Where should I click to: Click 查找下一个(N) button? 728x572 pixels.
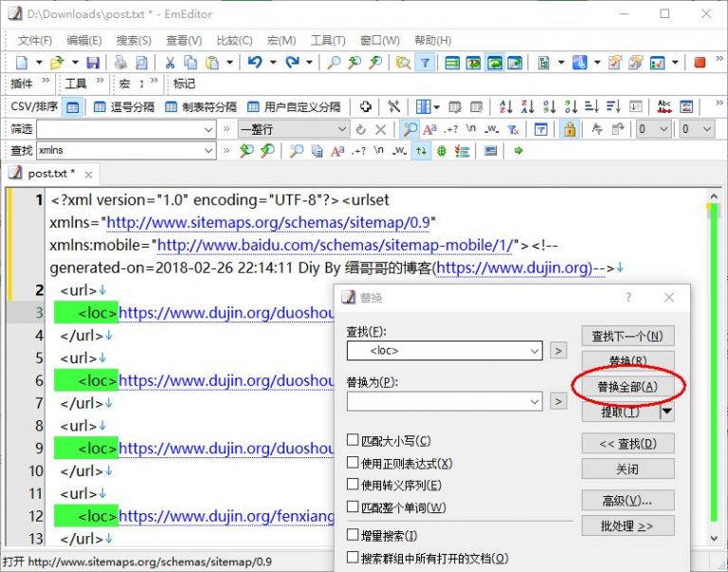point(628,336)
